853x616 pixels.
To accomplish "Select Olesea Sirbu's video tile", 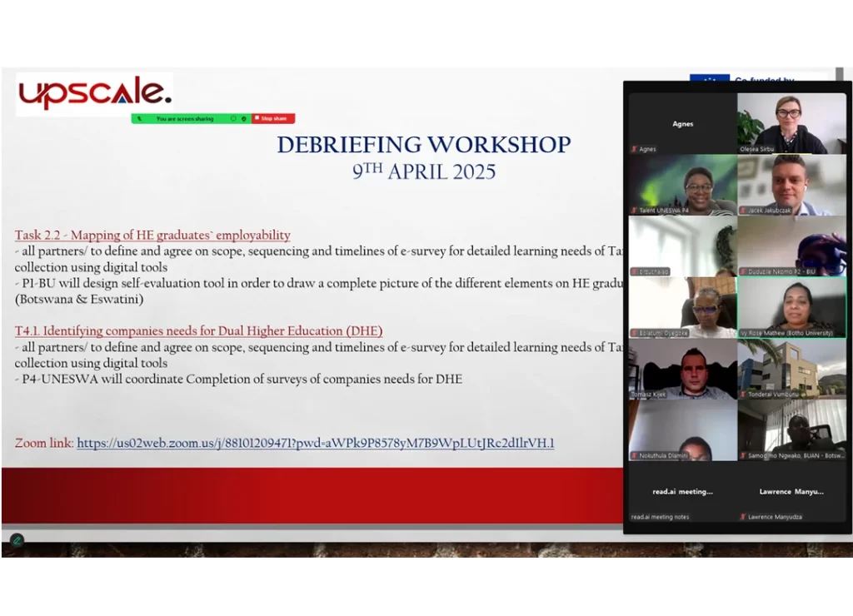I will [x=791, y=123].
